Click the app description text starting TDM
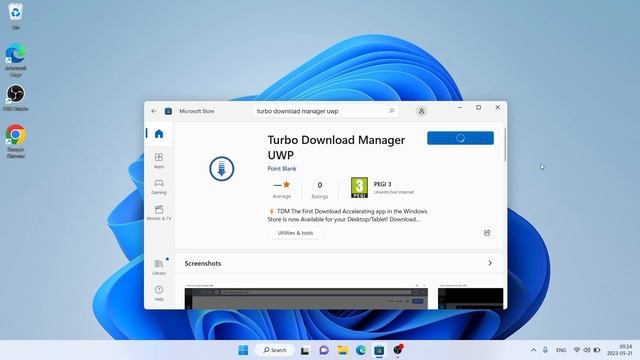Image resolution: width=640 pixels, height=360 pixels. coord(348,215)
